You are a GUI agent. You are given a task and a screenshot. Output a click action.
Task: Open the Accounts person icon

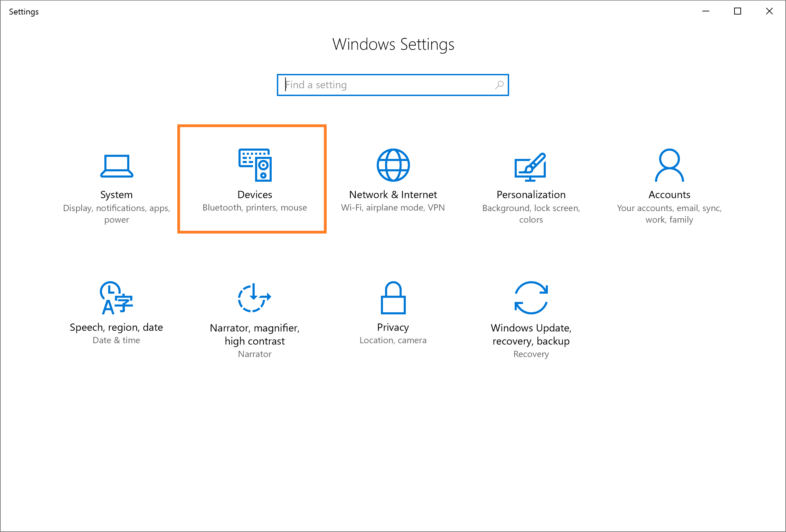(x=670, y=165)
